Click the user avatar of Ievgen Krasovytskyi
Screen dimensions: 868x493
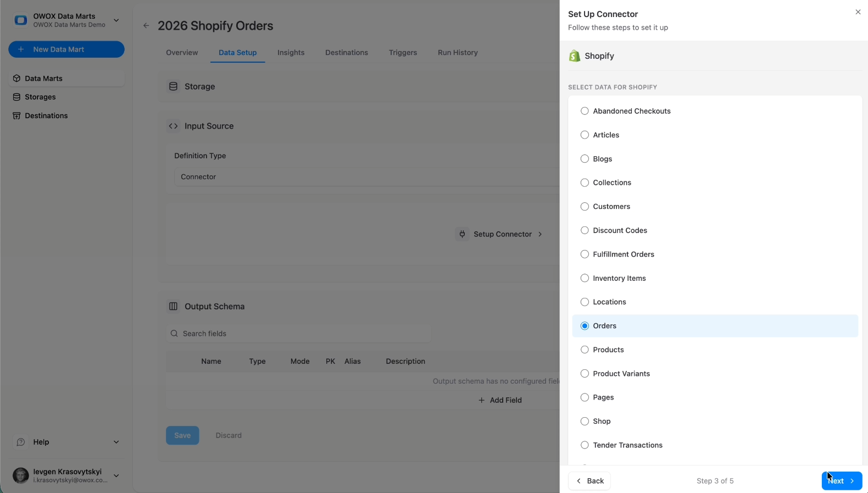pyautogui.click(x=21, y=475)
